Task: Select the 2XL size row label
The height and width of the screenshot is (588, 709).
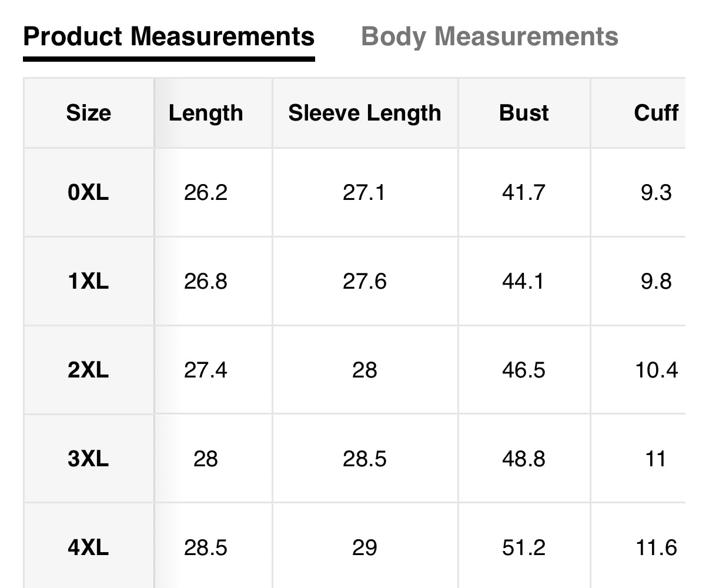Action: 88,370
